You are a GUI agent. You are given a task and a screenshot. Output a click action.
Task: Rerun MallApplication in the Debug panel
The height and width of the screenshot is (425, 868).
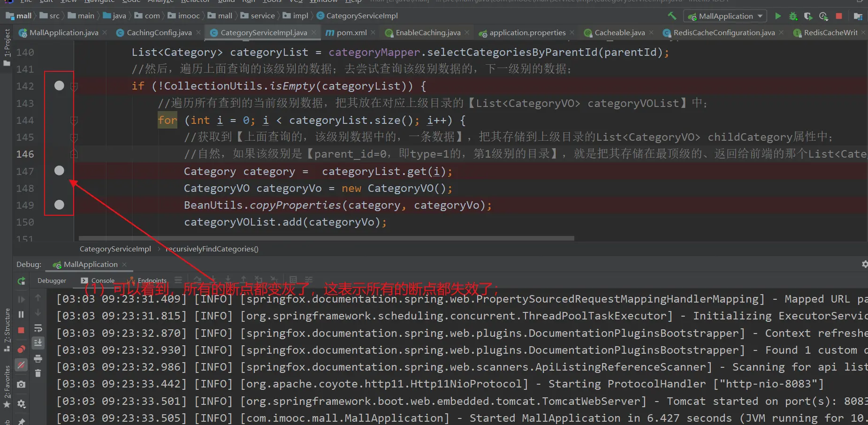pos(22,281)
